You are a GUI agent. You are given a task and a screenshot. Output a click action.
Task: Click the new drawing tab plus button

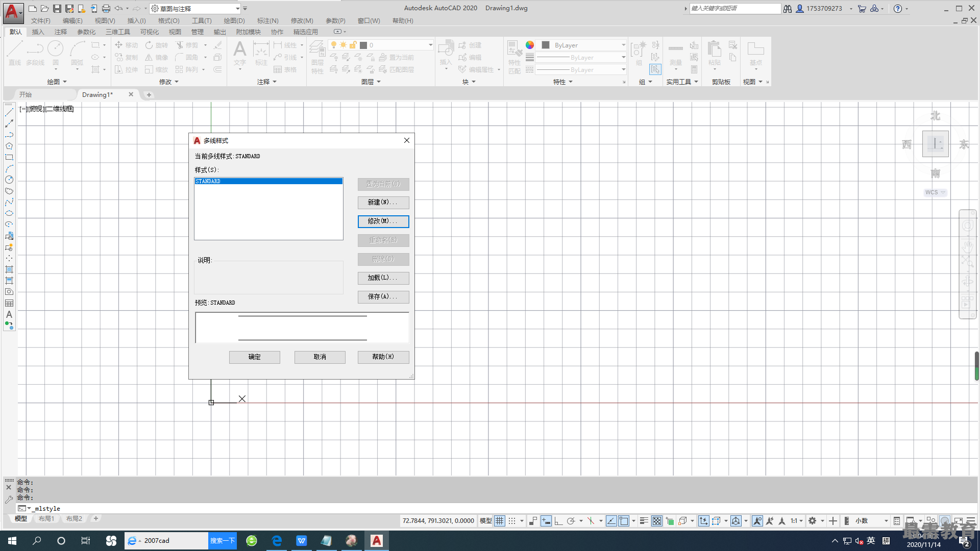tap(149, 94)
